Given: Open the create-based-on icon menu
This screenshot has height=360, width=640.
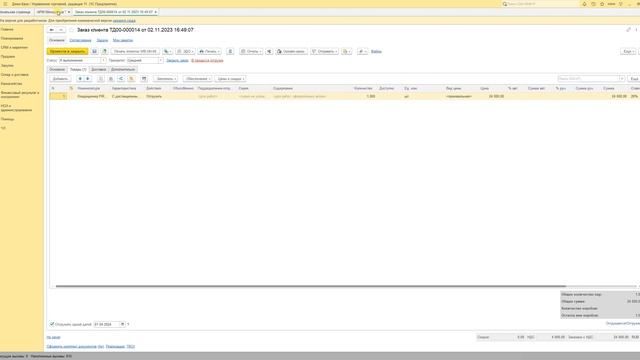Looking at the screenshot, I should 167,51.
